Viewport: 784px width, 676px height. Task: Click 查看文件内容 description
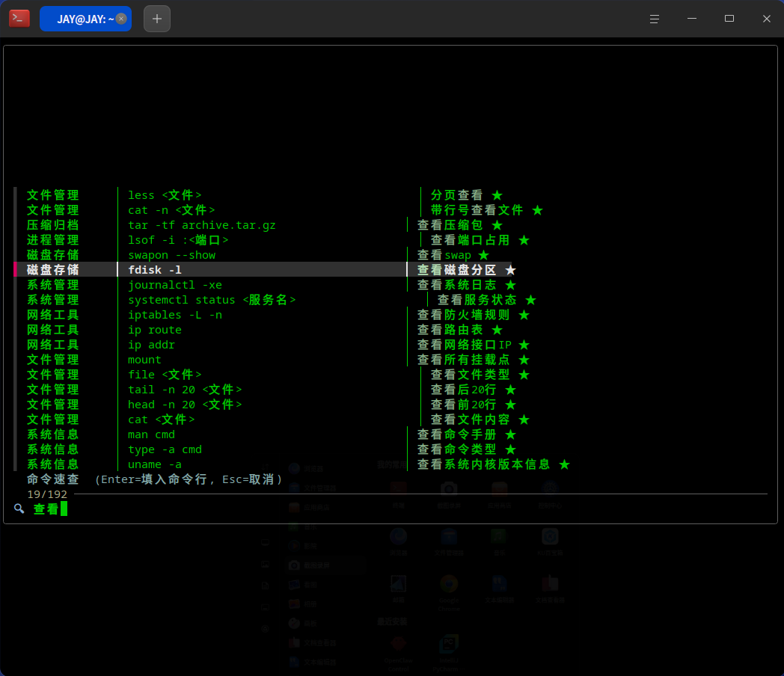pyautogui.click(x=470, y=420)
